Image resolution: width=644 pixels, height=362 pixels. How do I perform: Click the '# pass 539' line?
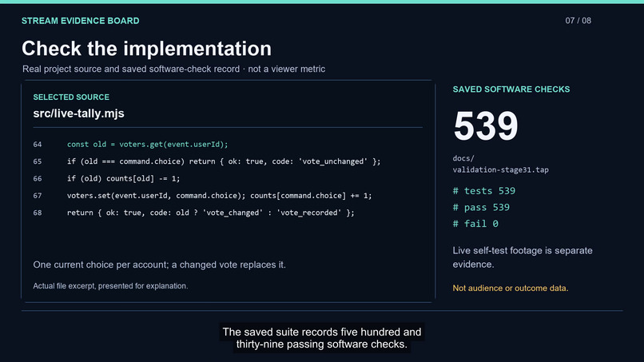pos(481,208)
